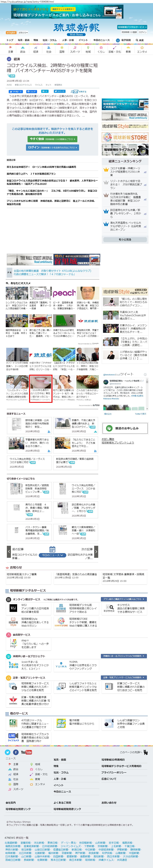Expand the 琉球新報デジタルサービス dropdown in header
Screen dimensions: 153x868
132,27
